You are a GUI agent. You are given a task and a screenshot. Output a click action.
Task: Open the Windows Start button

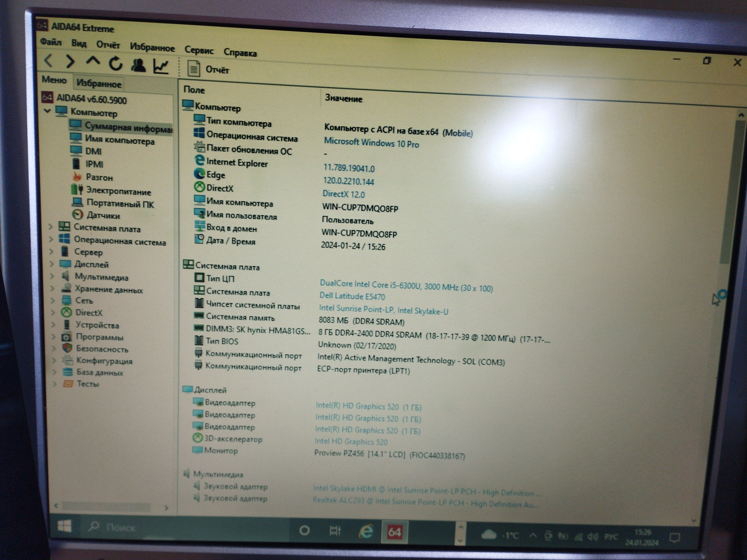(64, 527)
